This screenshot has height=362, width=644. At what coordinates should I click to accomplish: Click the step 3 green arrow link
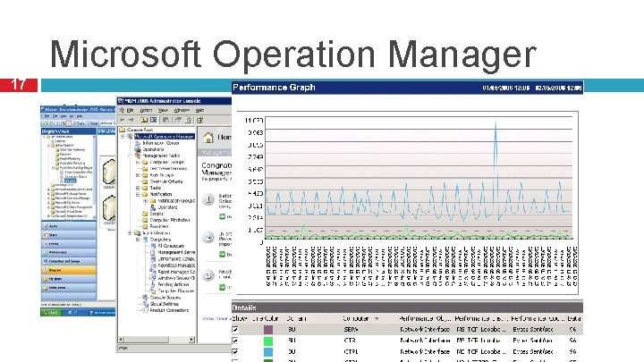click(x=222, y=287)
